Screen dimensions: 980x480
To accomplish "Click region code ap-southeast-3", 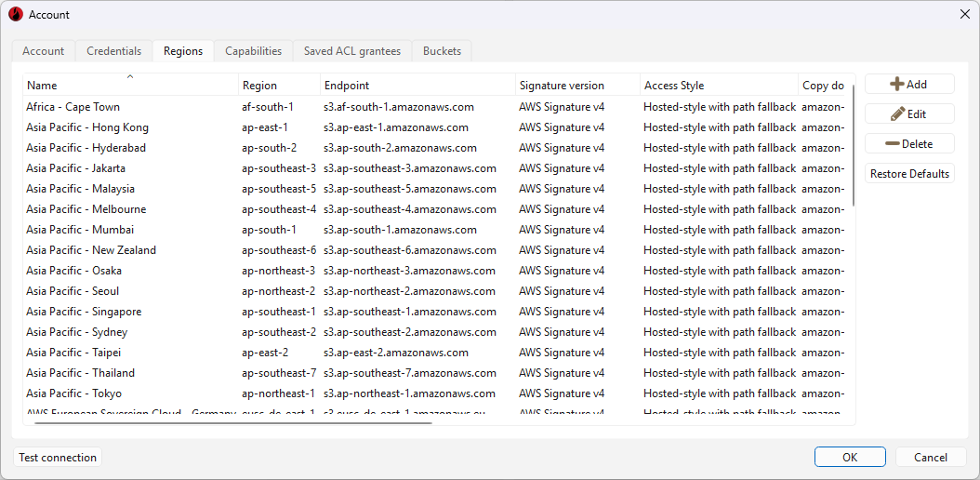I will [x=279, y=168].
